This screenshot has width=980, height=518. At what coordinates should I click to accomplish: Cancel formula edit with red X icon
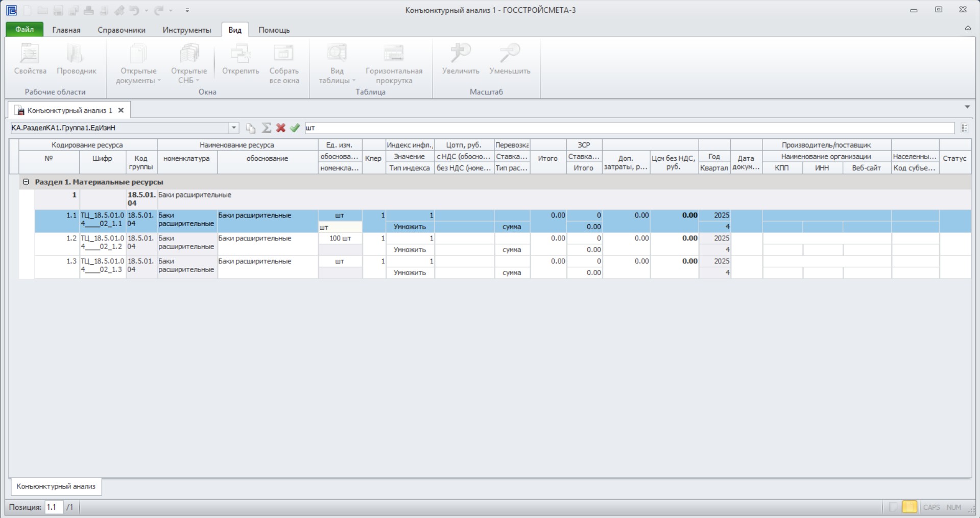[280, 128]
